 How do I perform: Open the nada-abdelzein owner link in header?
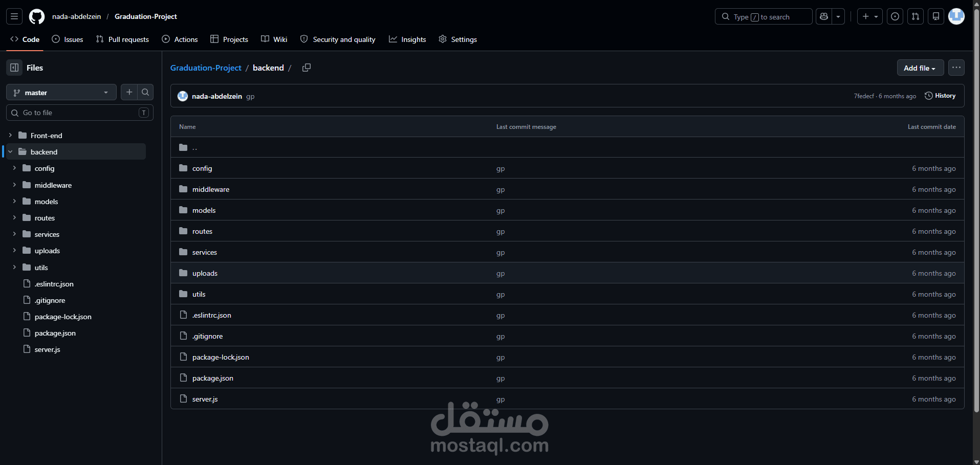[77, 16]
